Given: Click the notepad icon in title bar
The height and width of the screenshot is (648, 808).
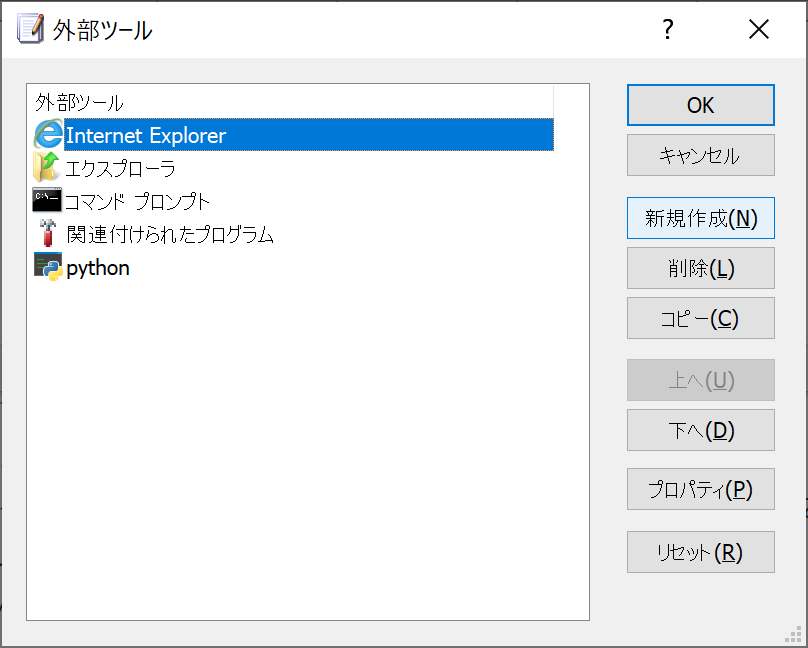Looking at the screenshot, I should [x=30, y=28].
